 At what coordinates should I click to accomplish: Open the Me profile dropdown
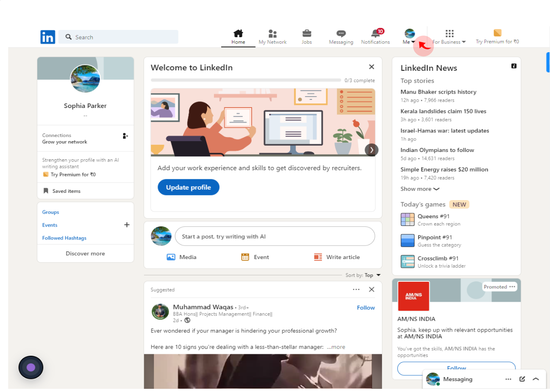409,37
